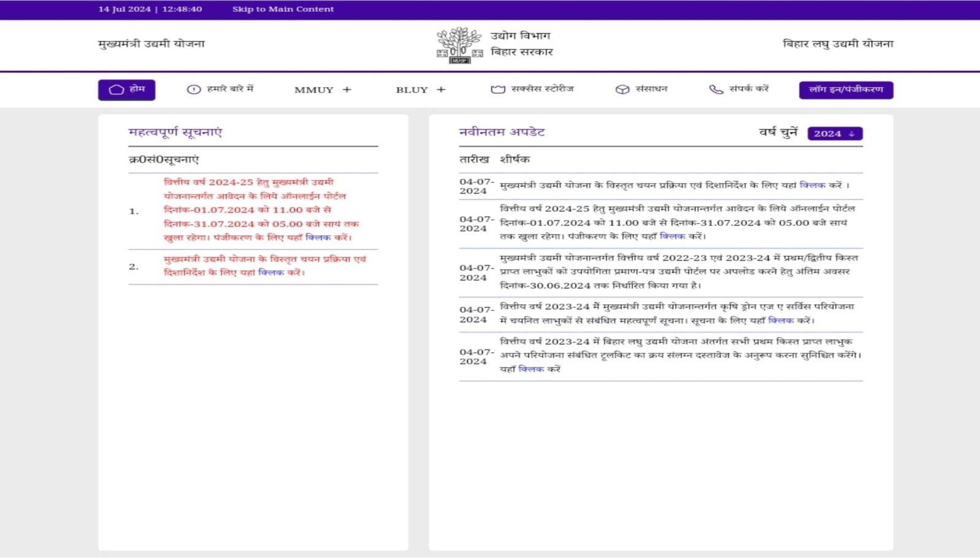The width and height of the screenshot is (980, 559).
Task: Click क्लिक link in second important notice
Action: pyautogui.click(x=271, y=272)
